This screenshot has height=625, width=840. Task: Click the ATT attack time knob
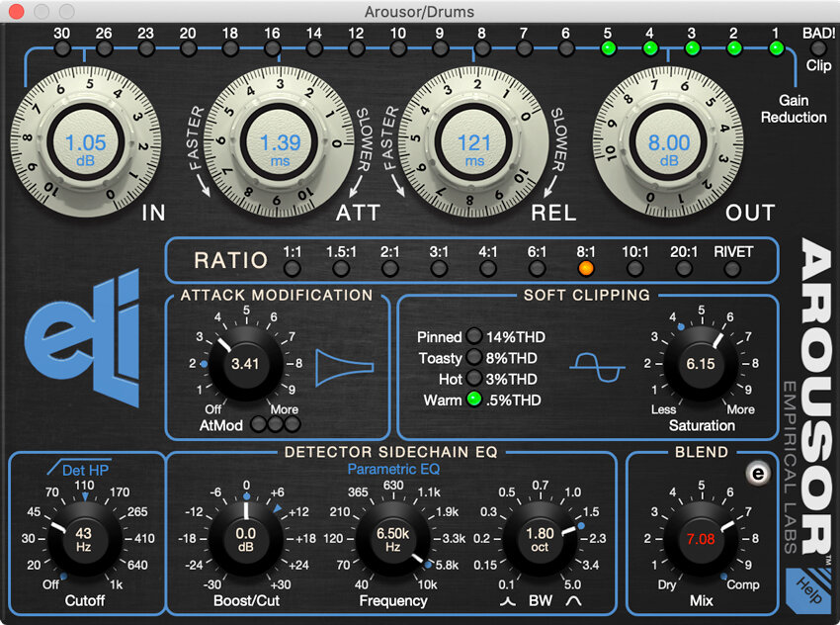280,142
